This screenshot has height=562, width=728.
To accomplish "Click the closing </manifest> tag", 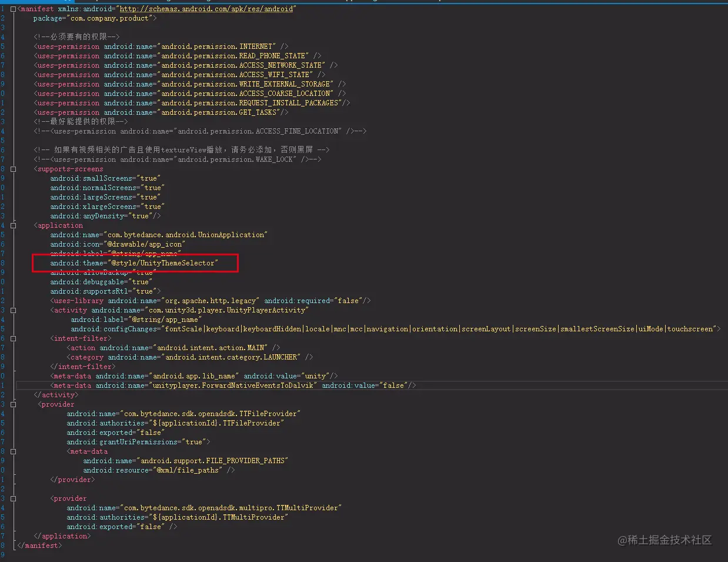I will click(39, 546).
